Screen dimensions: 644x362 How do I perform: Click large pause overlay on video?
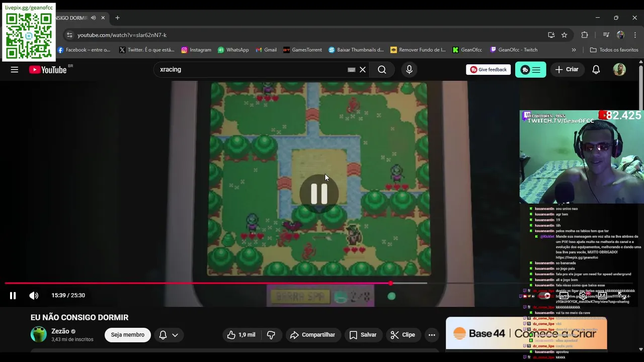pos(319,194)
